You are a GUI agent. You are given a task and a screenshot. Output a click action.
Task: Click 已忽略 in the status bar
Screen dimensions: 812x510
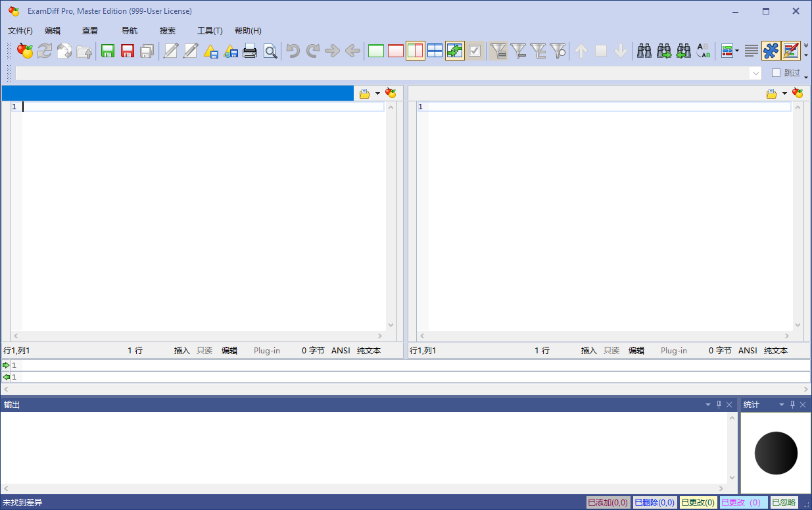(x=784, y=503)
